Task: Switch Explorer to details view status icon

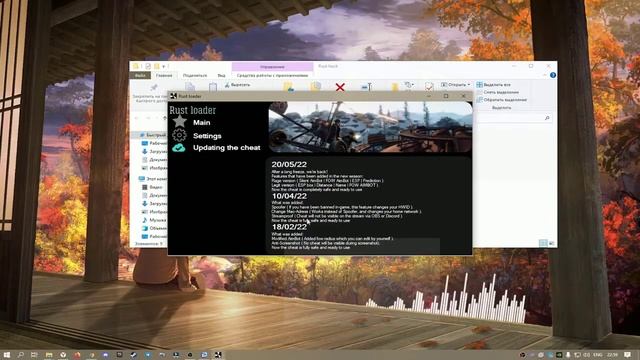Action: 543,243
